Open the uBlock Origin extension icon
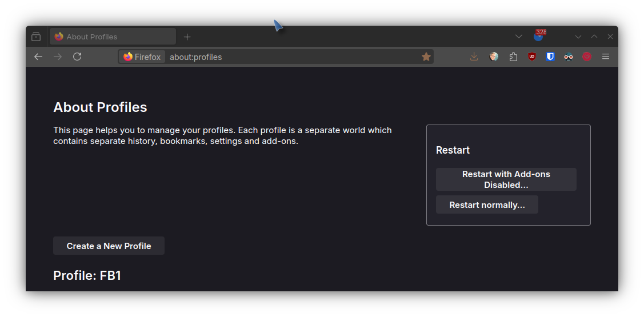 [x=532, y=57]
